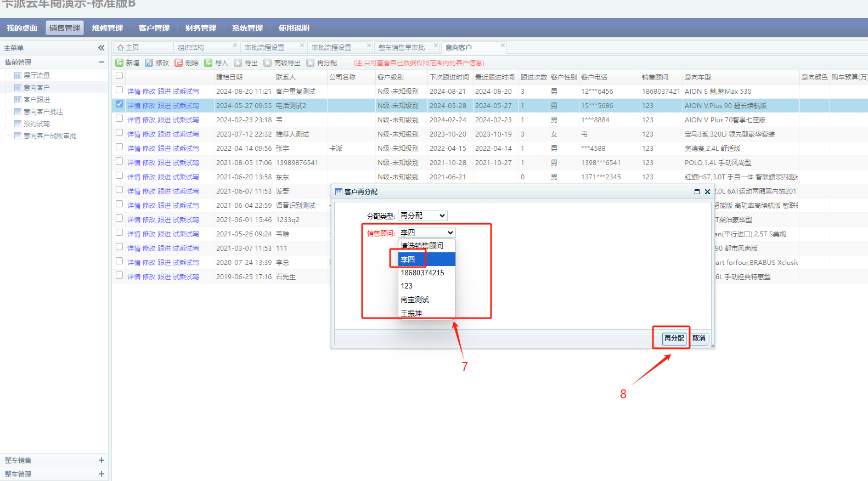Open the 财务管理 top menu
This screenshot has width=868, height=481.
[200, 28]
